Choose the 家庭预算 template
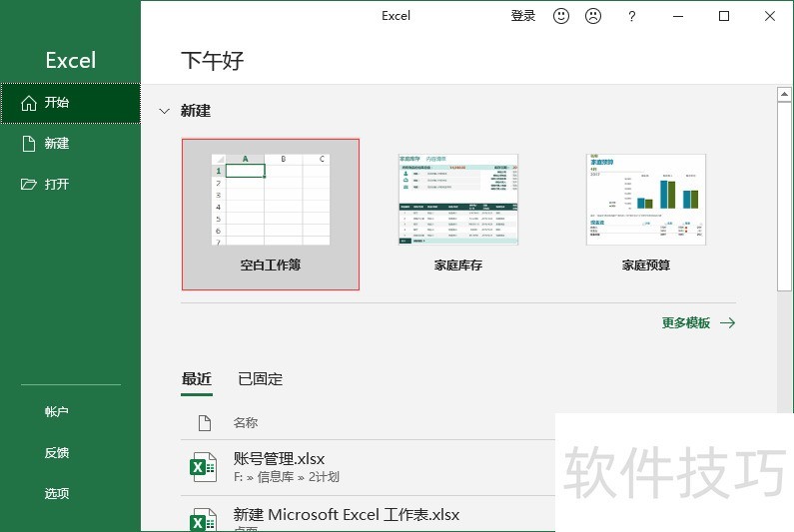The image size is (794, 532). (645, 215)
